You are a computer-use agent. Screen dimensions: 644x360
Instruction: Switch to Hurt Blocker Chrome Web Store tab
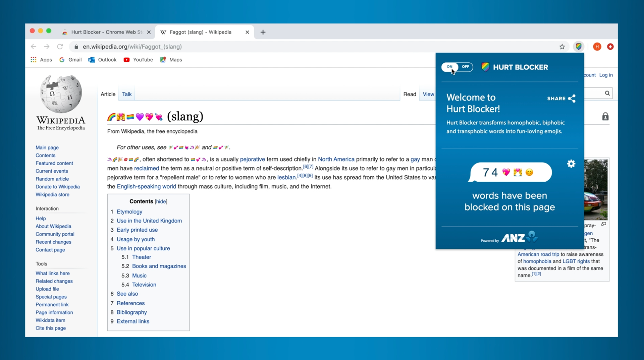(107, 32)
